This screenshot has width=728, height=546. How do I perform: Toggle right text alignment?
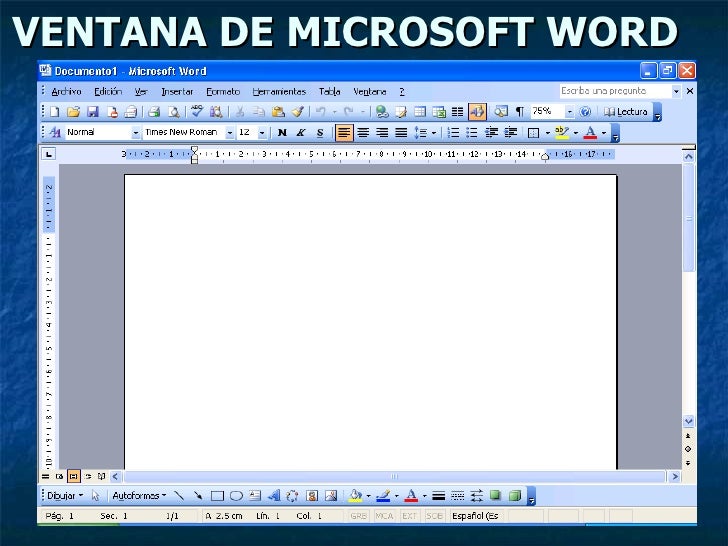tap(382, 133)
